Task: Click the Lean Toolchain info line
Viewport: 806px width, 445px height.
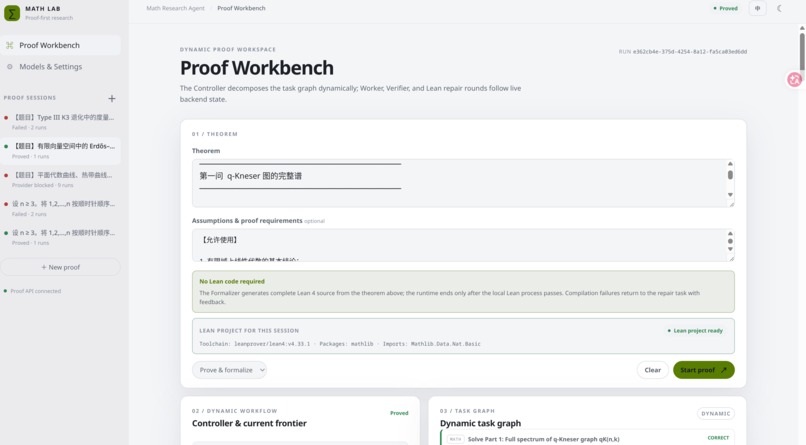Action: click(340, 344)
